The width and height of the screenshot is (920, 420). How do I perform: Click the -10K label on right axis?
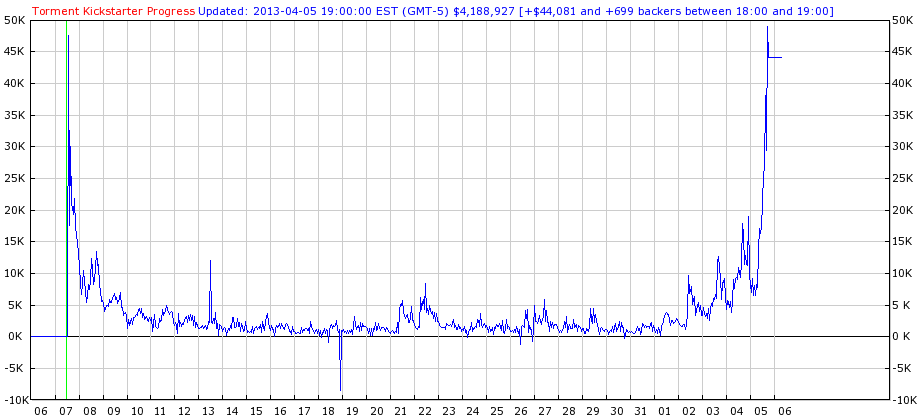[x=902, y=400]
